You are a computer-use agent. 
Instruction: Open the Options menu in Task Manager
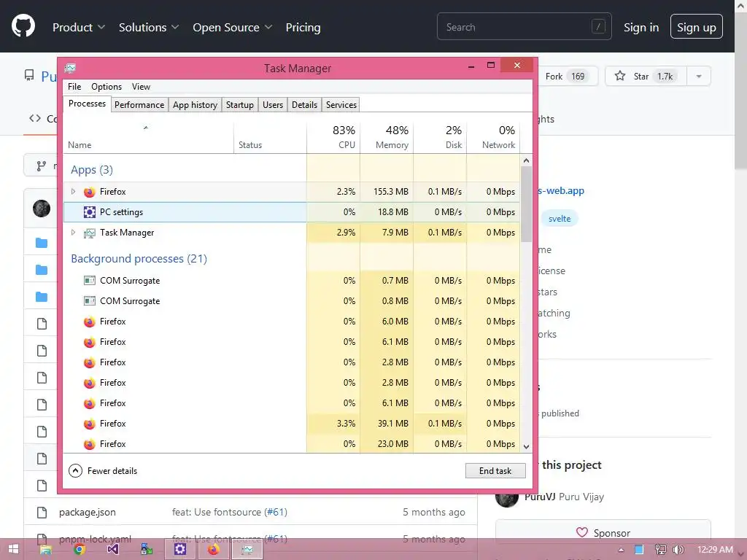[107, 87]
